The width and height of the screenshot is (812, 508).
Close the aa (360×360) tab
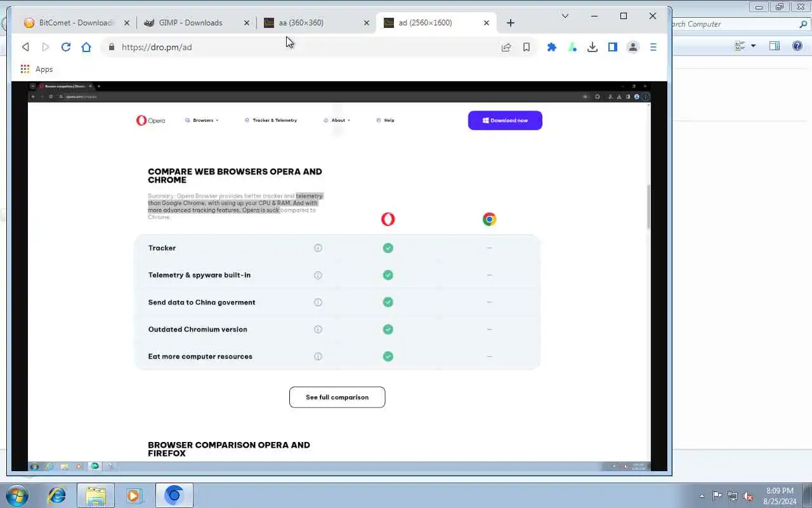366,23
